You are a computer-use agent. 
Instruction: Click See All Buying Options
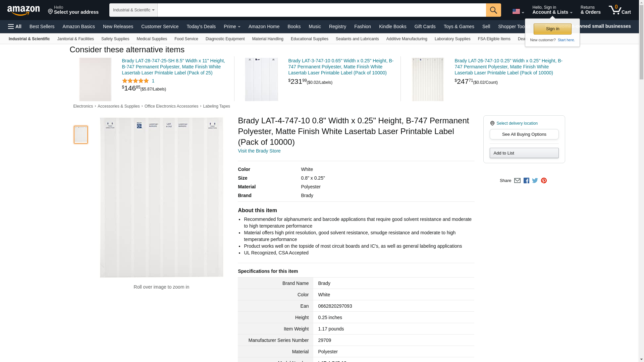point(524,134)
